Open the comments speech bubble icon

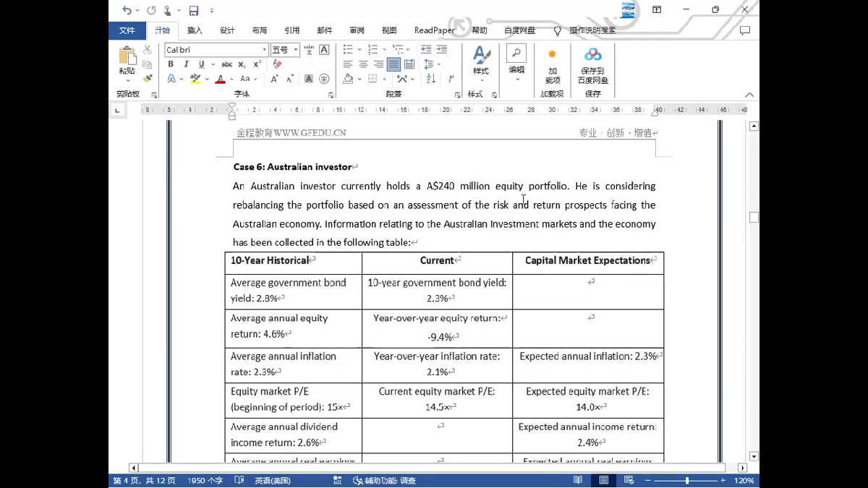click(744, 30)
